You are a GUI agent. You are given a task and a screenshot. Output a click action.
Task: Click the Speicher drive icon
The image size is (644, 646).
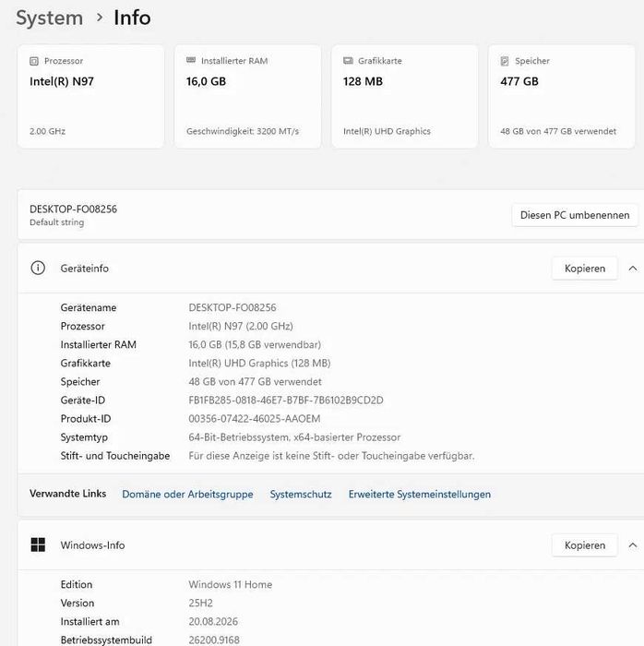coord(505,61)
